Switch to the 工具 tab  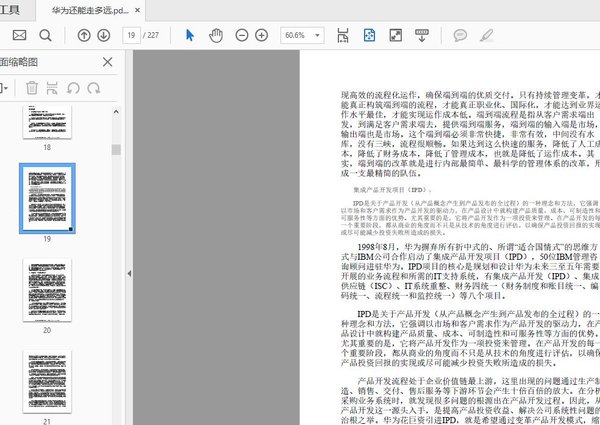tap(8, 9)
